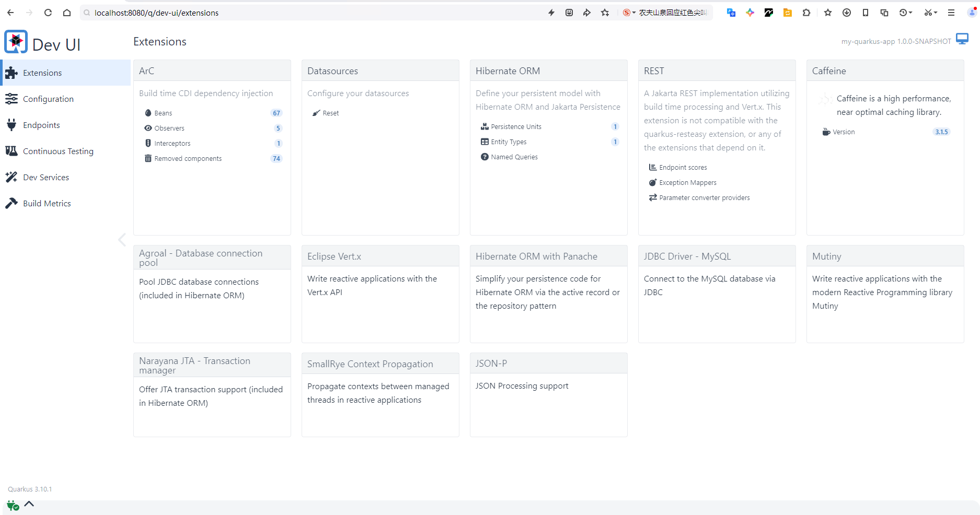The height and width of the screenshot is (515, 980).
Task: Go back with the browser back arrow
Action: point(10,13)
